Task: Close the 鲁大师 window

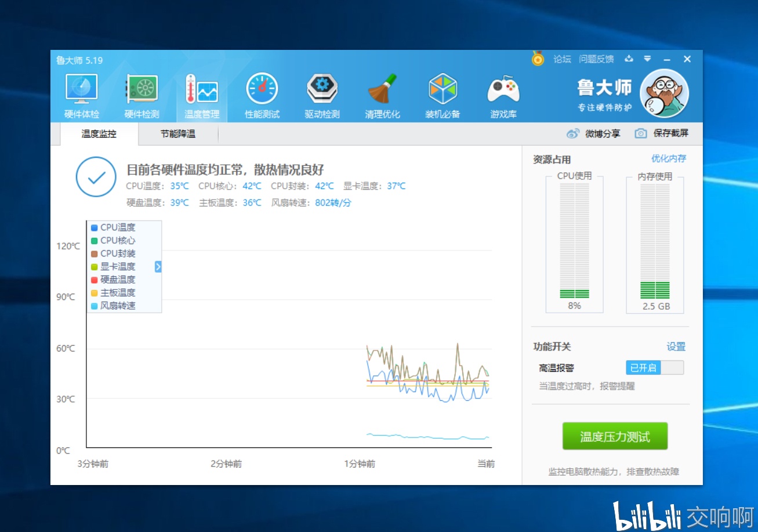Action: coord(687,59)
